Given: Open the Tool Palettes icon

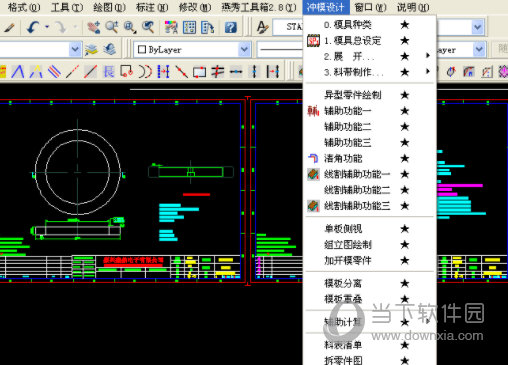Looking at the screenshot, I should 208,27.
